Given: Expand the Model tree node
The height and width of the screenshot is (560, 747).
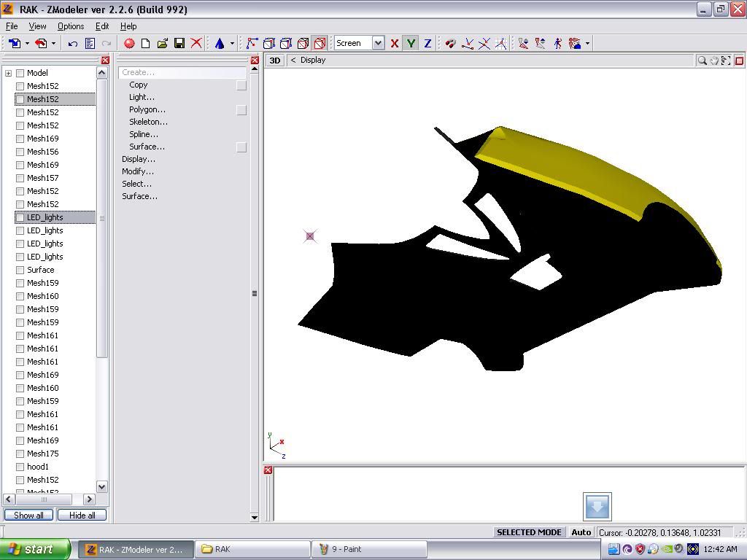Looking at the screenshot, I should coord(9,73).
